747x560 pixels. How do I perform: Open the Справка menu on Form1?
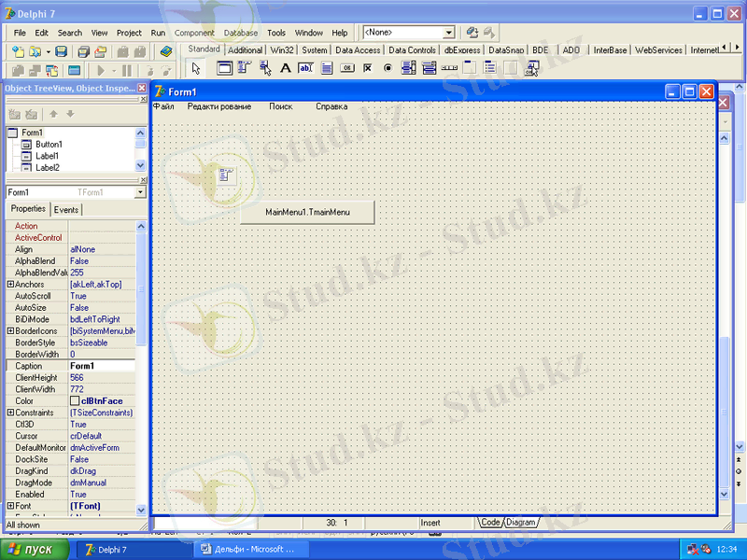[331, 106]
